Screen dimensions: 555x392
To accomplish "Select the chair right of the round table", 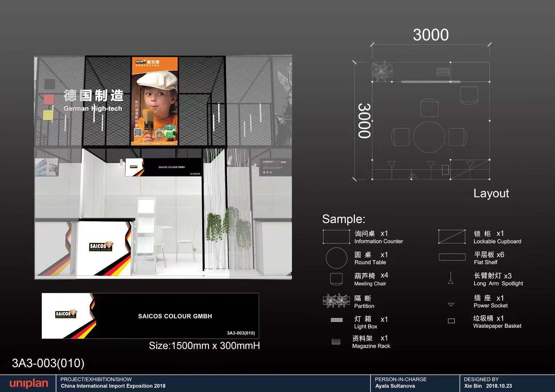I will pyautogui.click(x=458, y=137).
